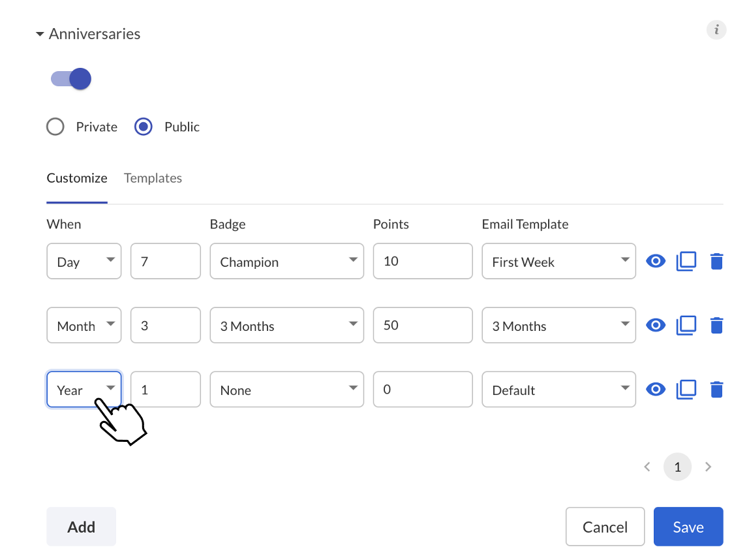749x560 pixels.
Task: Delete the Year 1 anniversary row
Action: click(x=716, y=390)
